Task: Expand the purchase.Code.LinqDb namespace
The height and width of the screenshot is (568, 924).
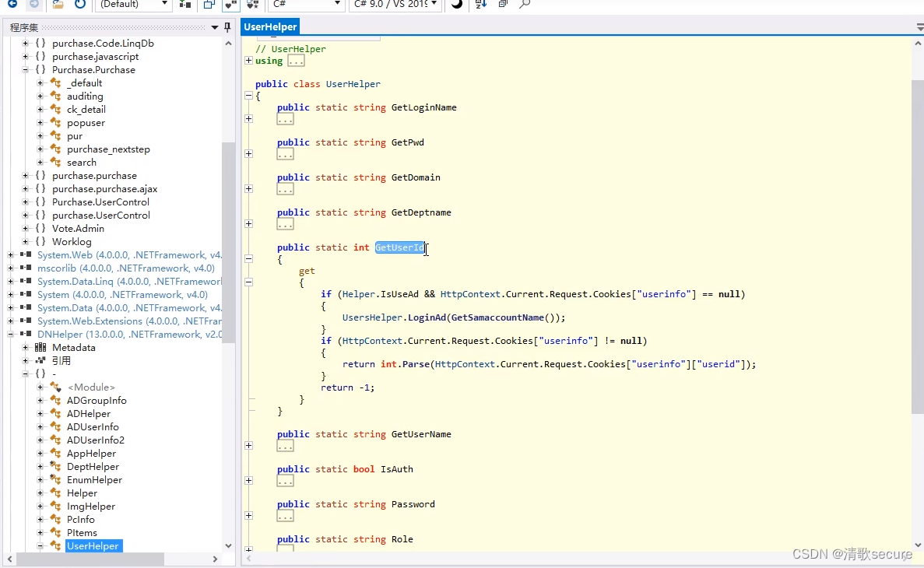Action: pyautogui.click(x=26, y=43)
